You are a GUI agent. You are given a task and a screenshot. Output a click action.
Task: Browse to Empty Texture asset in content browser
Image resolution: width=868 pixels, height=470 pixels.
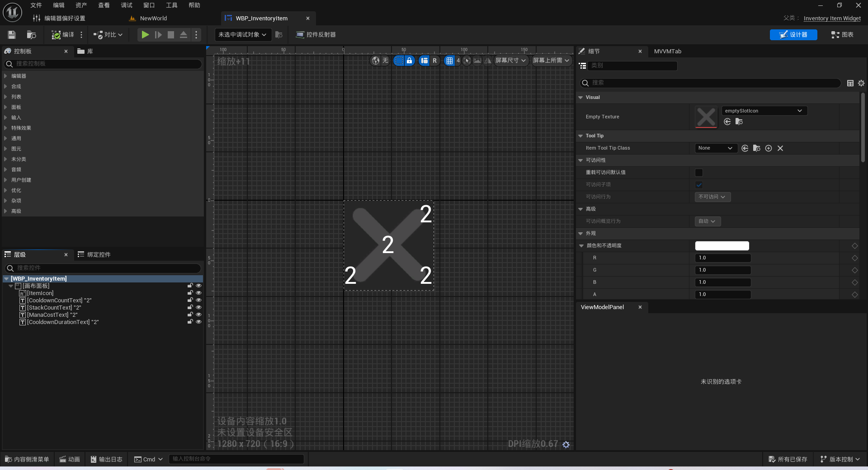pos(739,122)
